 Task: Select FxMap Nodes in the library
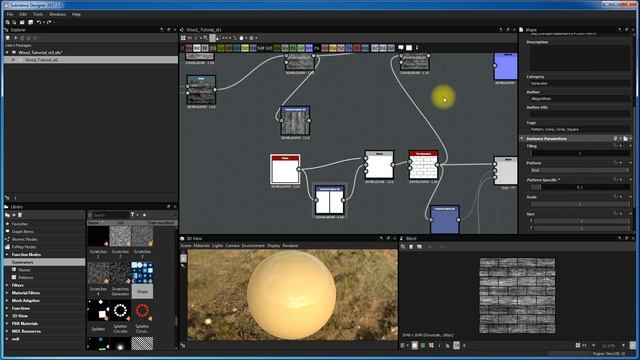[24, 247]
